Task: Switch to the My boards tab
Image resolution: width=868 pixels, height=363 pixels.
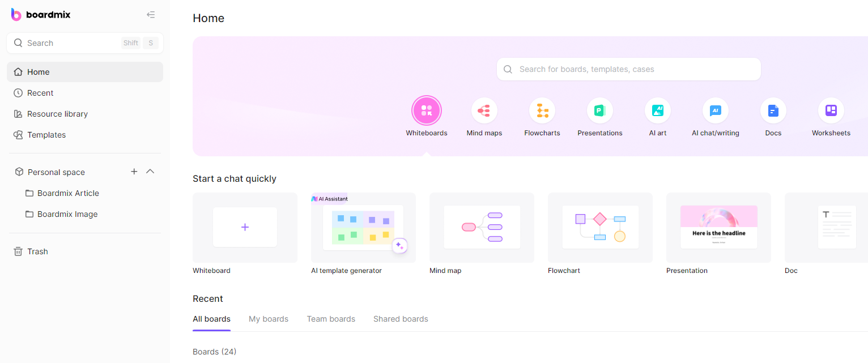Action: point(269,319)
